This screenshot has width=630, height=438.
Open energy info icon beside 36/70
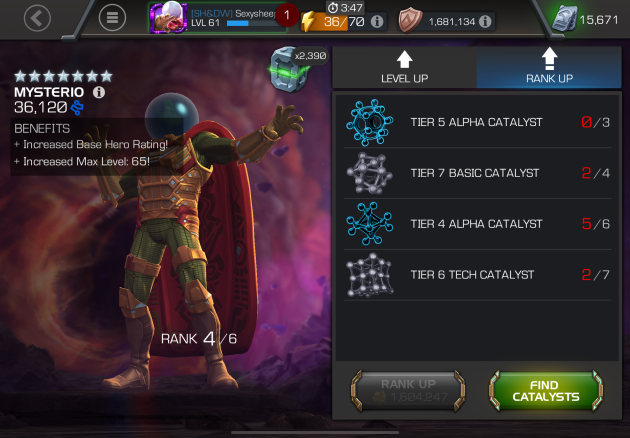(x=377, y=22)
